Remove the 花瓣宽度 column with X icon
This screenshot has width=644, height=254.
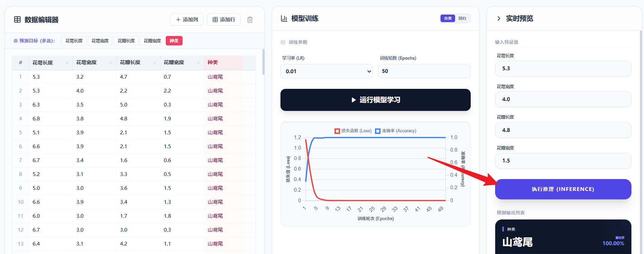pos(198,63)
